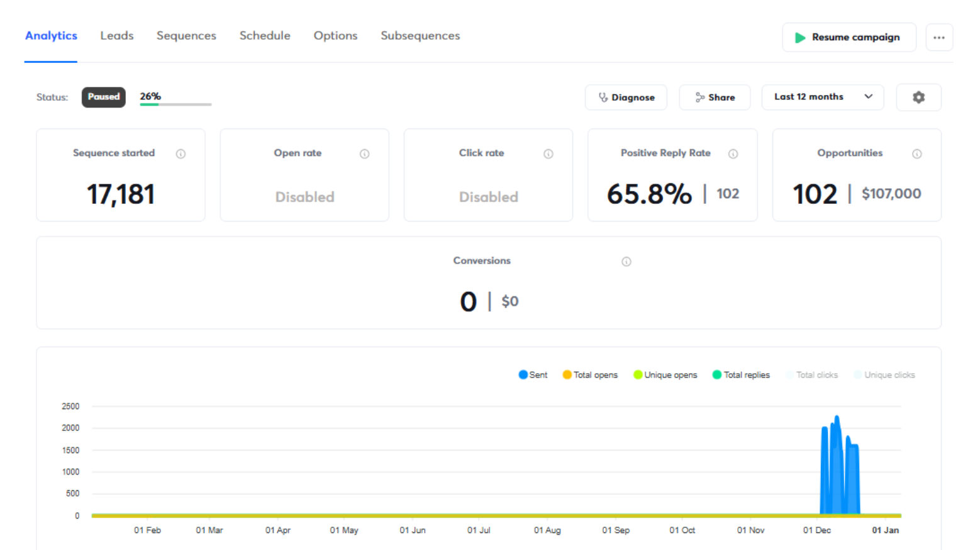Click the info icon beside Opportunities

(917, 153)
